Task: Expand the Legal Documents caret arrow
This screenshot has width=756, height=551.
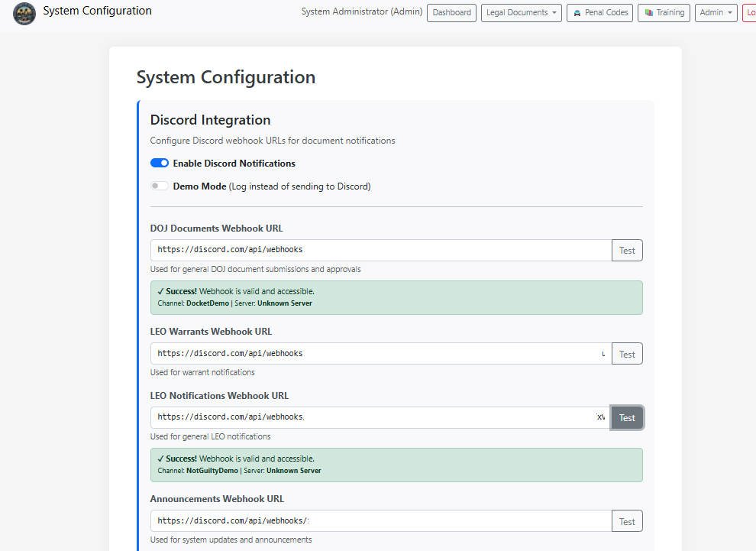Action: 554,12
